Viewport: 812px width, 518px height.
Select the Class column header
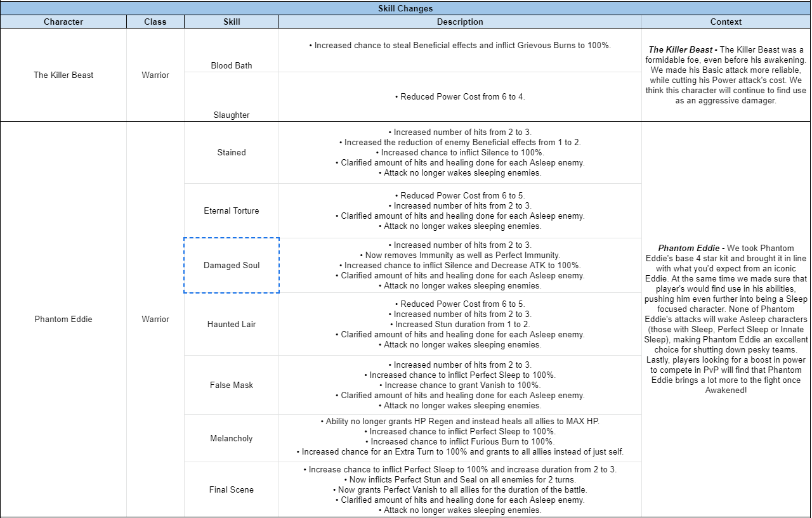coord(155,22)
